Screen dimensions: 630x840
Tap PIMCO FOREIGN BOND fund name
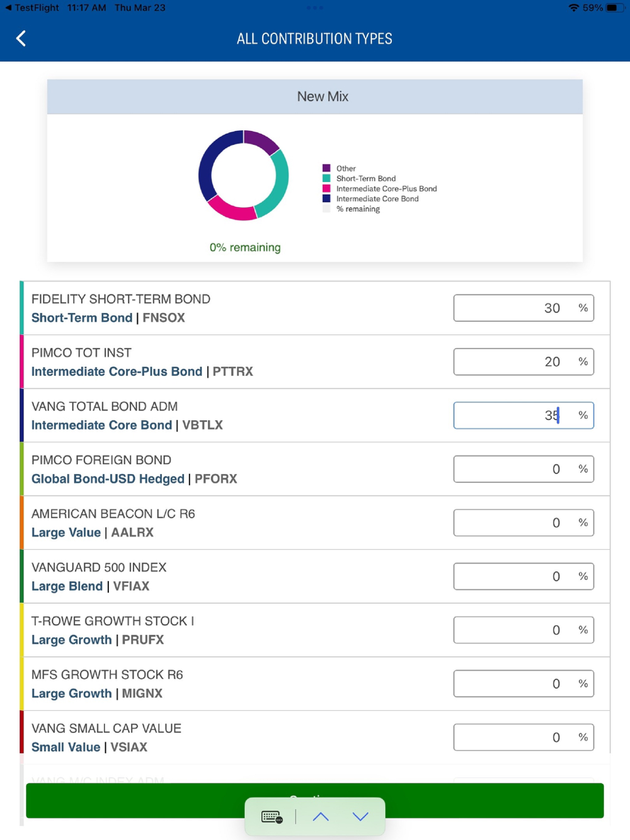click(x=101, y=460)
